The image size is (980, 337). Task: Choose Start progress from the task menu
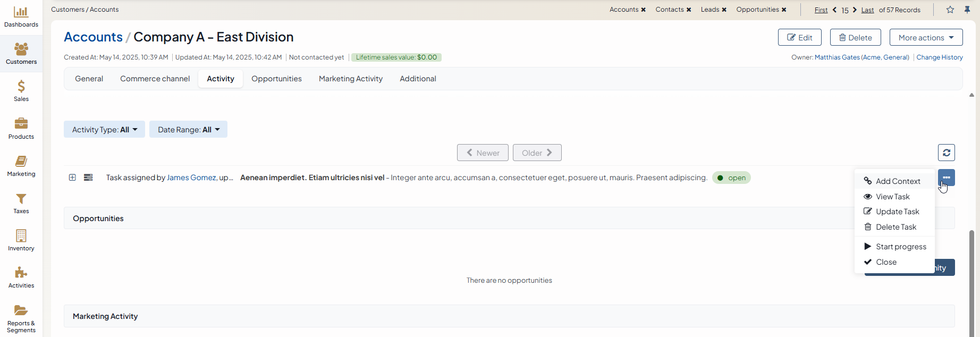pyautogui.click(x=900, y=247)
